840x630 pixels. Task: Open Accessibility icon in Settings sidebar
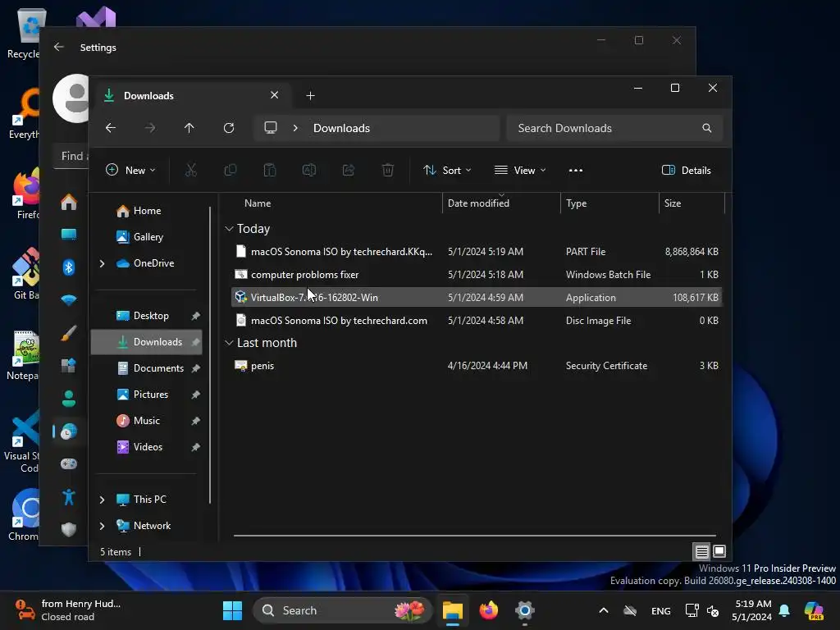[x=69, y=497]
